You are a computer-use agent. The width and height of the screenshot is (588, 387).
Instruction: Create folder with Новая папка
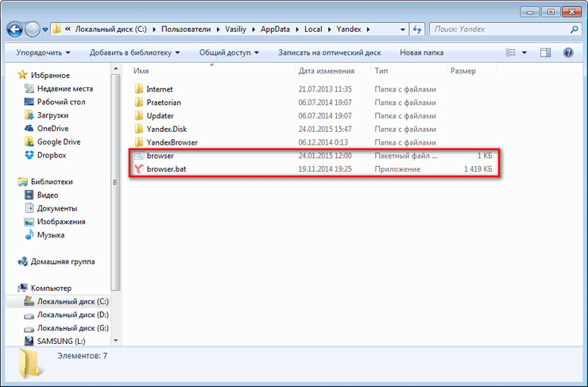421,52
